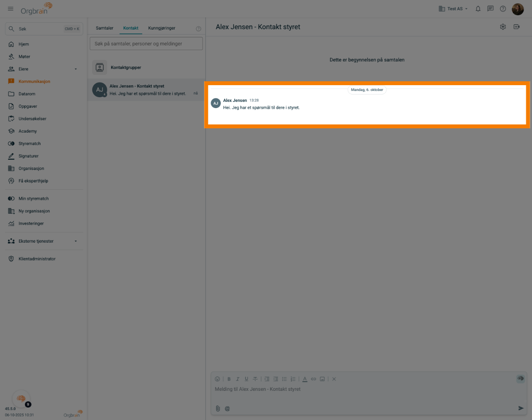Open the Test AS organisation dropdown
This screenshot has width=532, height=420.
(x=453, y=9)
